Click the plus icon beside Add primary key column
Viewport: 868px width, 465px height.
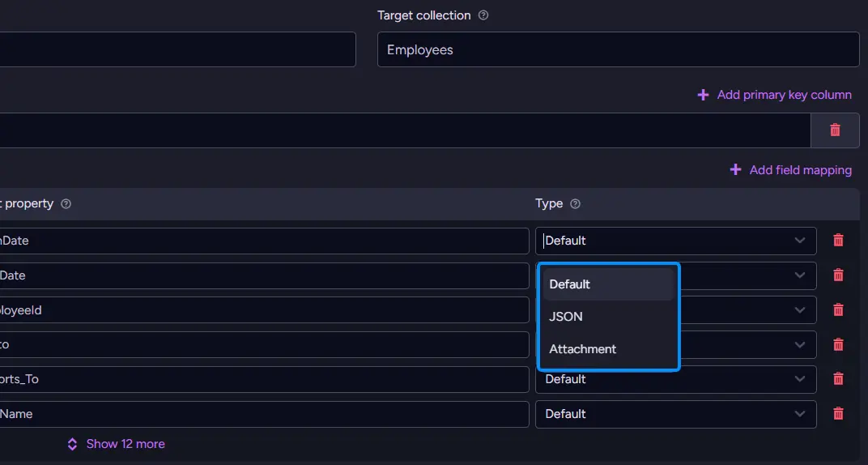[703, 95]
